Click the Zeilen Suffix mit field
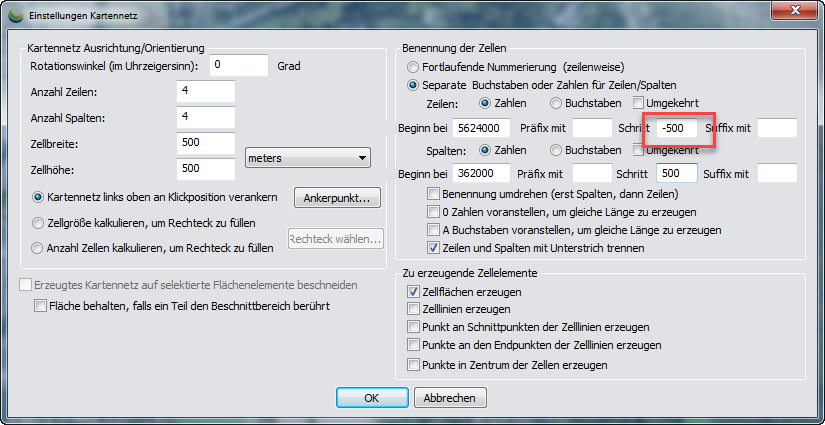825x425 pixels. (x=778, y=128)
